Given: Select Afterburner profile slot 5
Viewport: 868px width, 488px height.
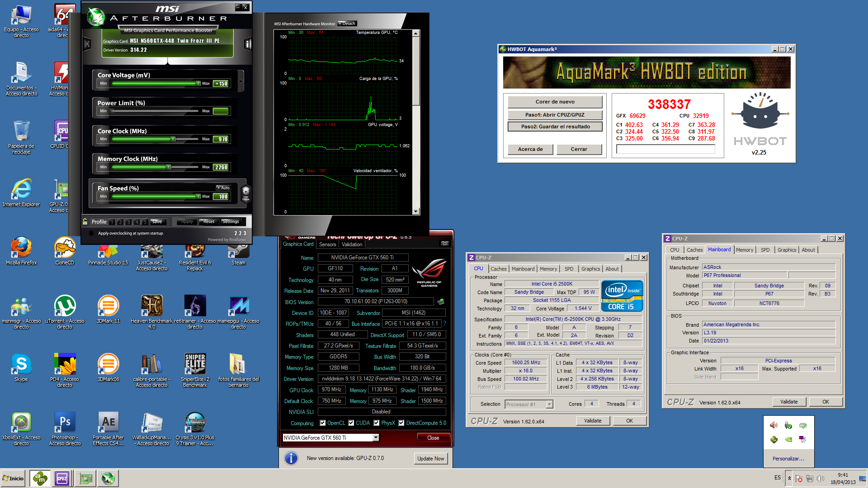Looking at the screenshot, I should pyautogui.click(x=145, y=222).
